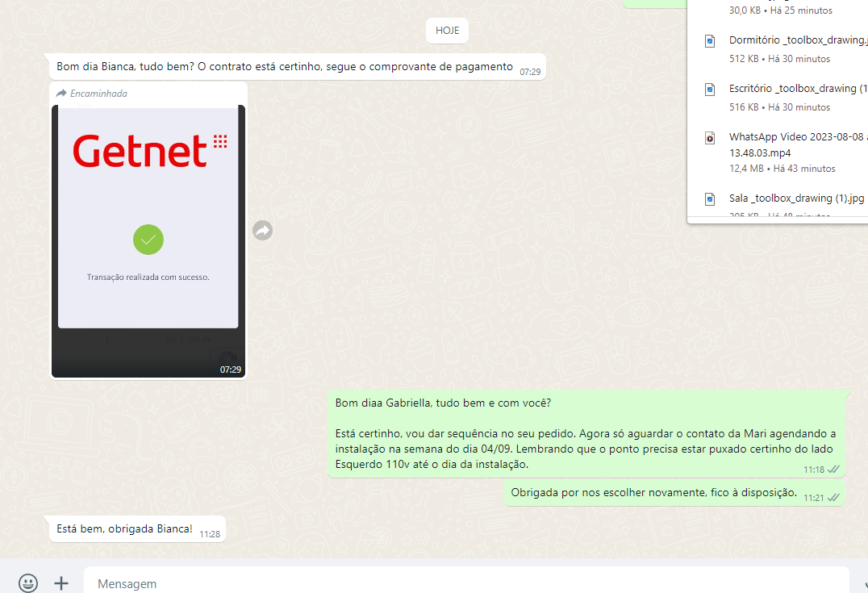Click the Escritório file's image icon
This screenshot has height=593, width=868.
(710, 89)
